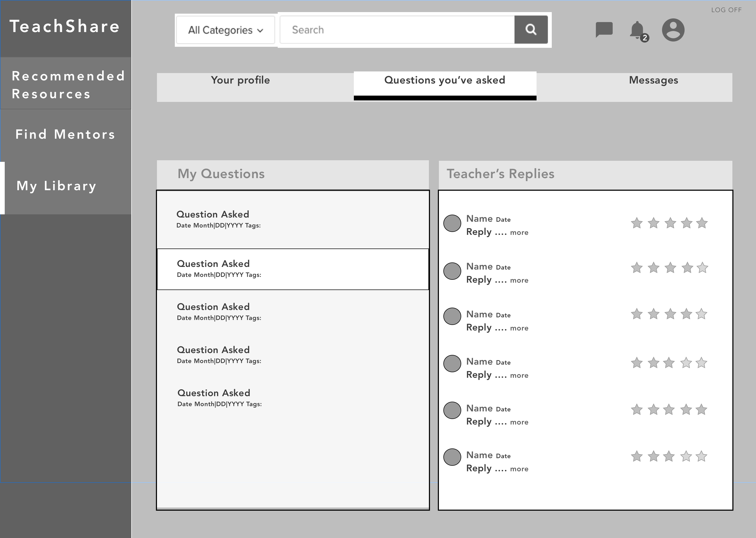
Task: Switch to the Messages tab
Action: point(653,80)
